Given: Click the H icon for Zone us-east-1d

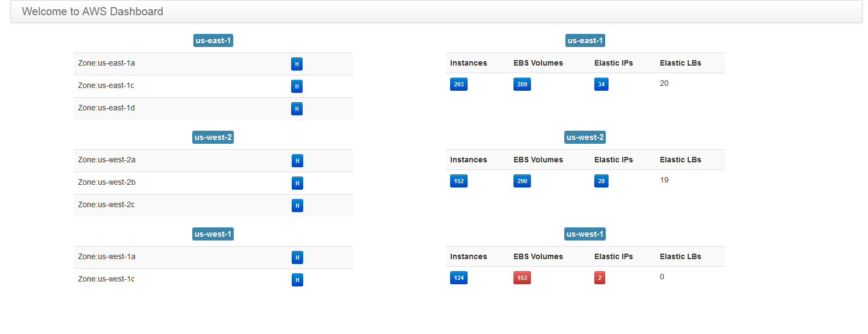Looking at the screenshot, I should point(297,109).
